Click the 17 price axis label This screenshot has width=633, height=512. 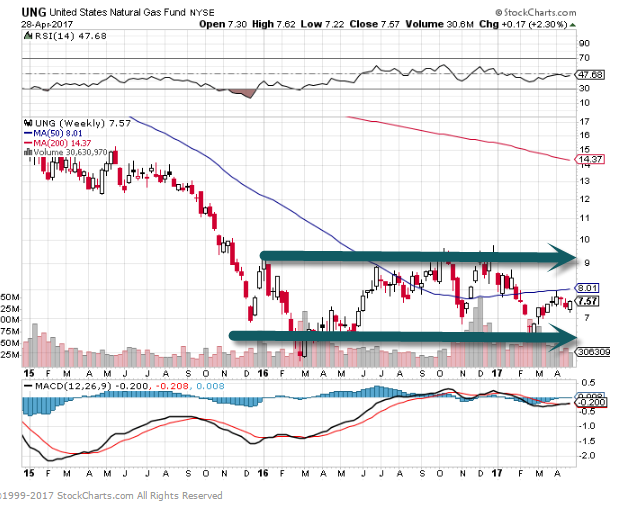point(584,122)
